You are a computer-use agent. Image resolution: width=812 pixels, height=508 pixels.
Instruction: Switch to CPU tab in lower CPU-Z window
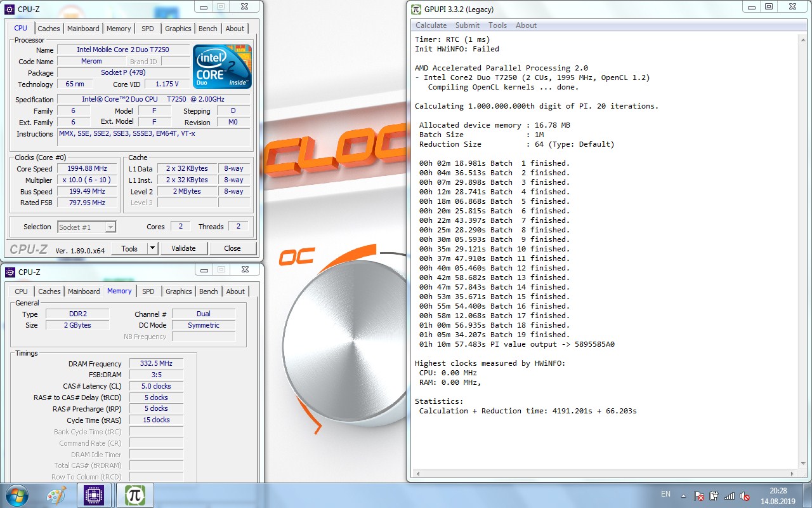[22, 291]
